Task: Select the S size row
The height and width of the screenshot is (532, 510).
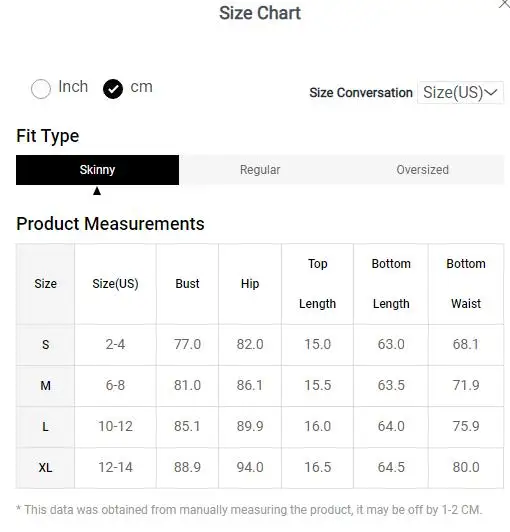Action: pos(260,345)
